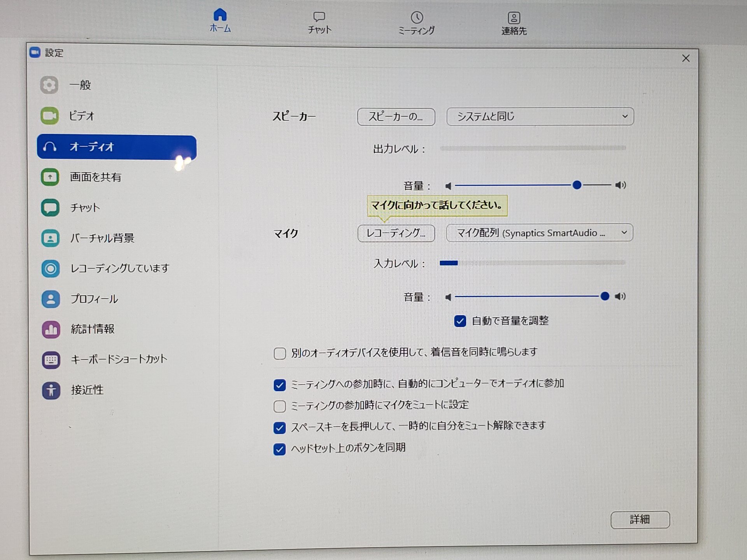
Task: Click the speaker 音量 slider handle
Action: pos(577,185)
